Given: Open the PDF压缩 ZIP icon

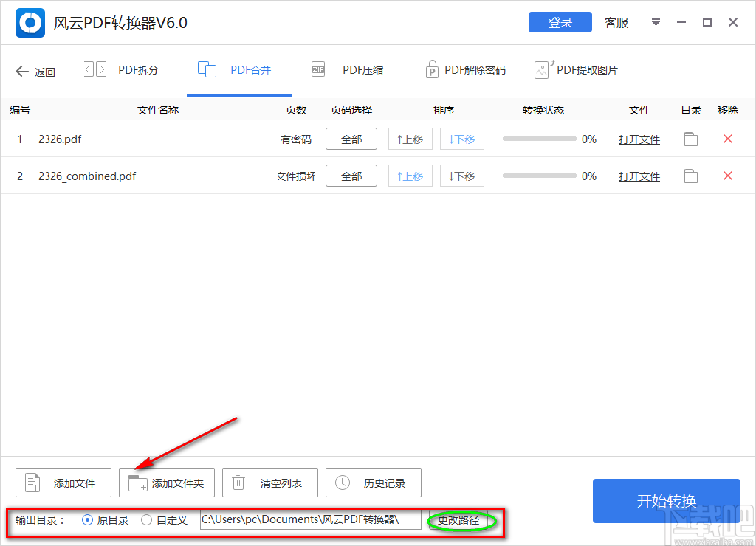Looking at the screenshot, I should [x=318, y=69].
